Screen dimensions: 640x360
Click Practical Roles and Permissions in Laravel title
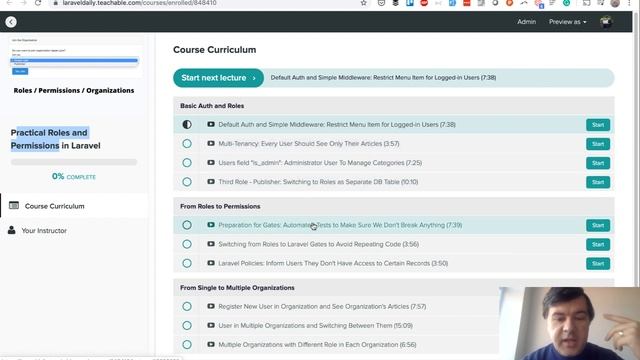tap(56, 139)
